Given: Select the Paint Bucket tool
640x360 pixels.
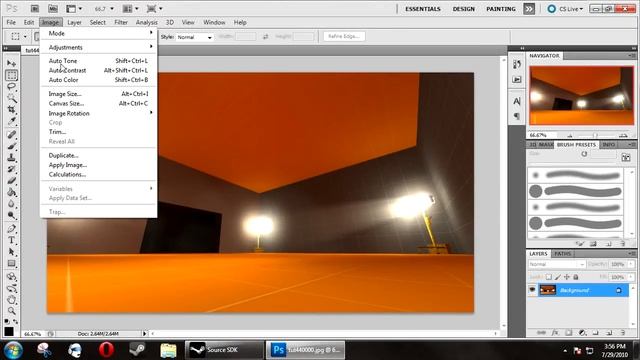Looking at the screenshot, I should tap(11, 192).
